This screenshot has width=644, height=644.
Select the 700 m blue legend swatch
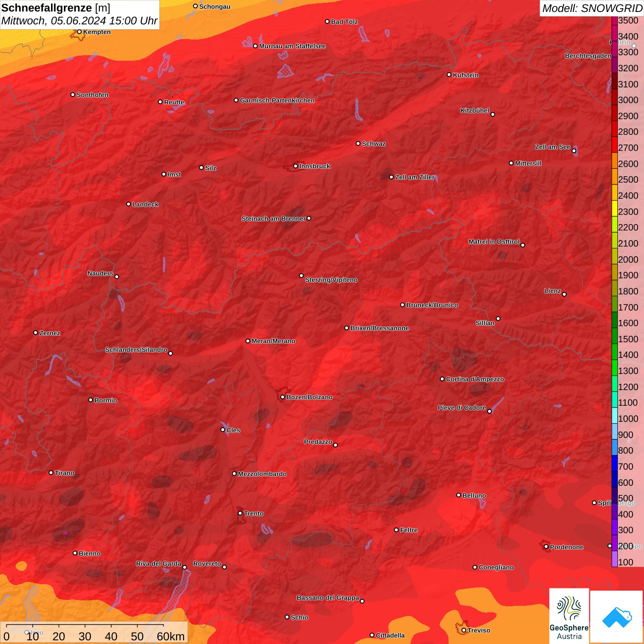615,463
